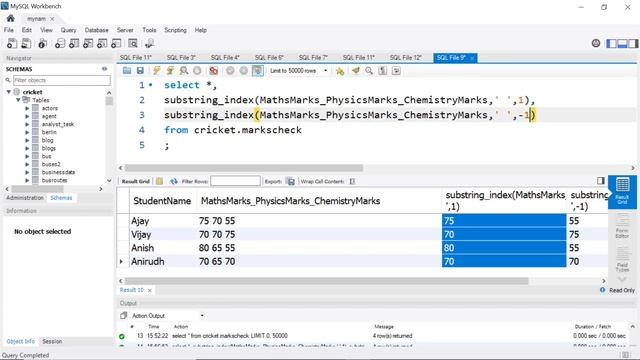640x360 pixels.
Task: Toggle the bottom output panel visibility
Action: pyautogui.click(x=622, y=43)
